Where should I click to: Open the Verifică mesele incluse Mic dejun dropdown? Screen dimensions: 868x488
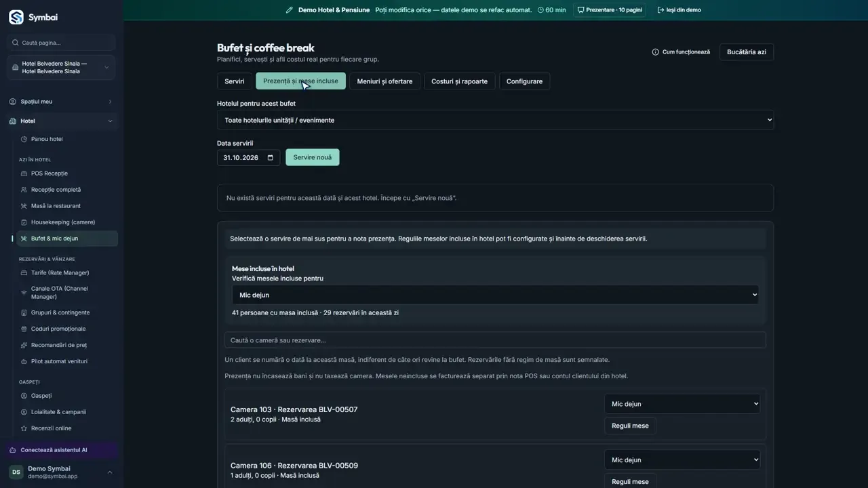click(x=495, y=295)
